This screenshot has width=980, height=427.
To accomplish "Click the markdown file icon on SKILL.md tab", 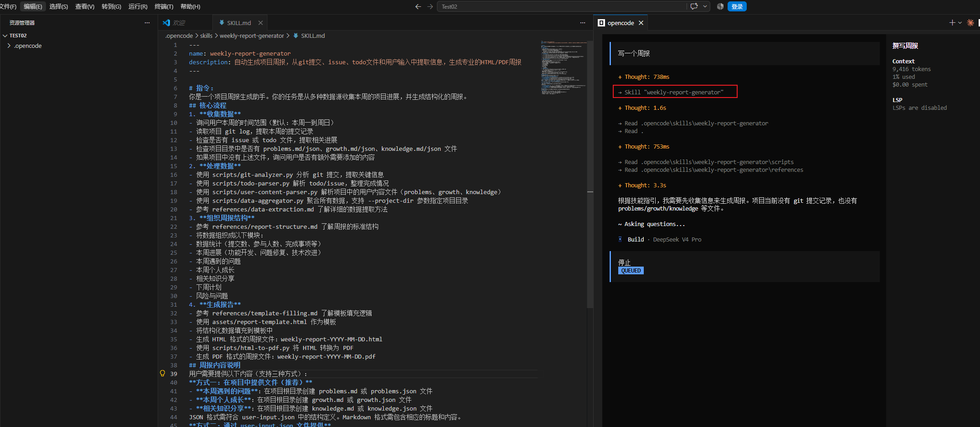I will point(221,23).
